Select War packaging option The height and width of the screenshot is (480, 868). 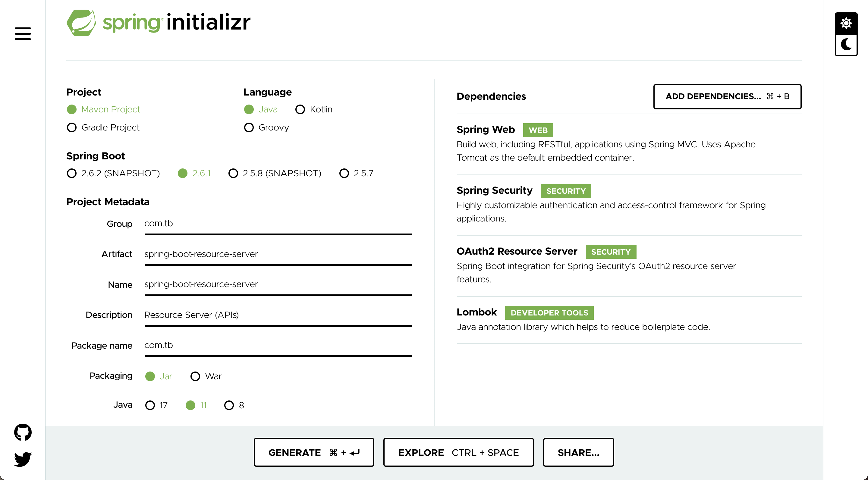(x=206, y=376)
